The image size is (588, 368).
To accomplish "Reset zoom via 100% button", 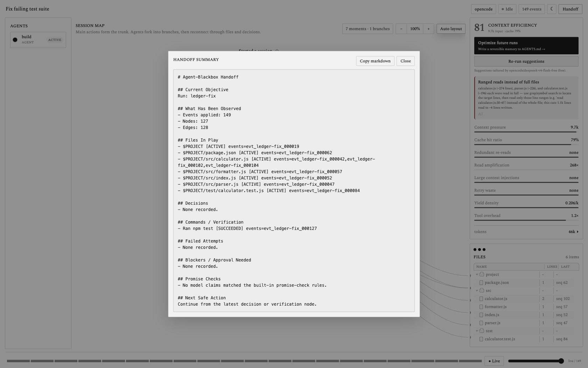I will click(x=415, y=29).
